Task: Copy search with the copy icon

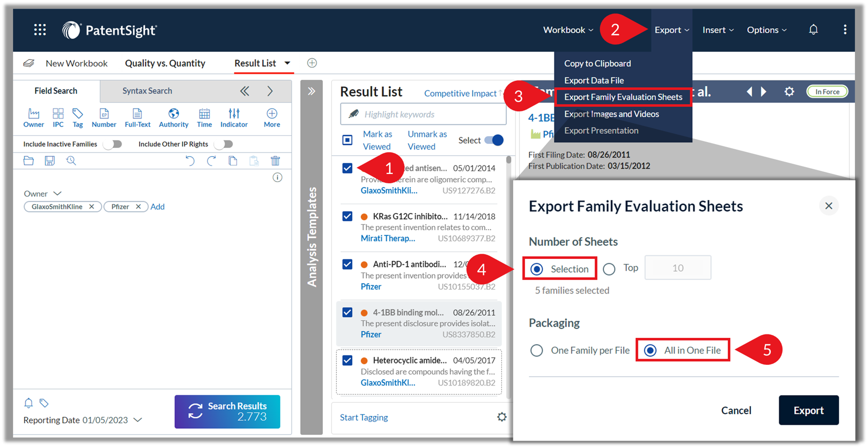Action: [233, 161]
